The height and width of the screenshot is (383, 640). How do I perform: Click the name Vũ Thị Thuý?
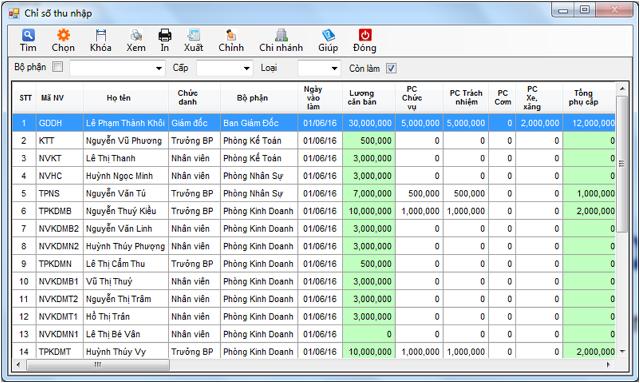pyautogui.click(x=109, y=281)
